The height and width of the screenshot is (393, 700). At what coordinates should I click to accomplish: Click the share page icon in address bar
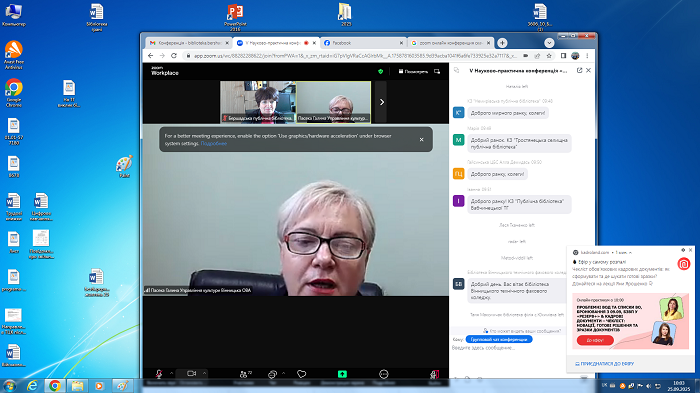537,56
